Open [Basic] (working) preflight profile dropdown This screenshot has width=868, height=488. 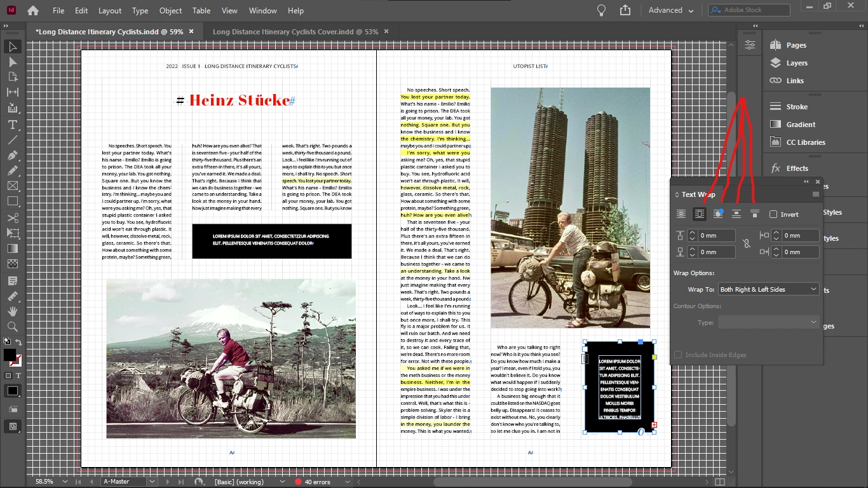coord(282,482)
